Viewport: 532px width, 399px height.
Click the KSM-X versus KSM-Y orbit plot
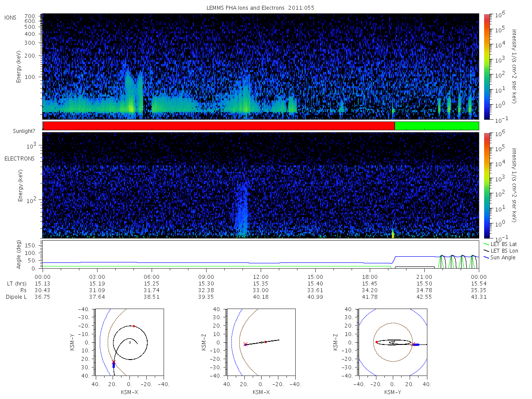click(129, 342)
